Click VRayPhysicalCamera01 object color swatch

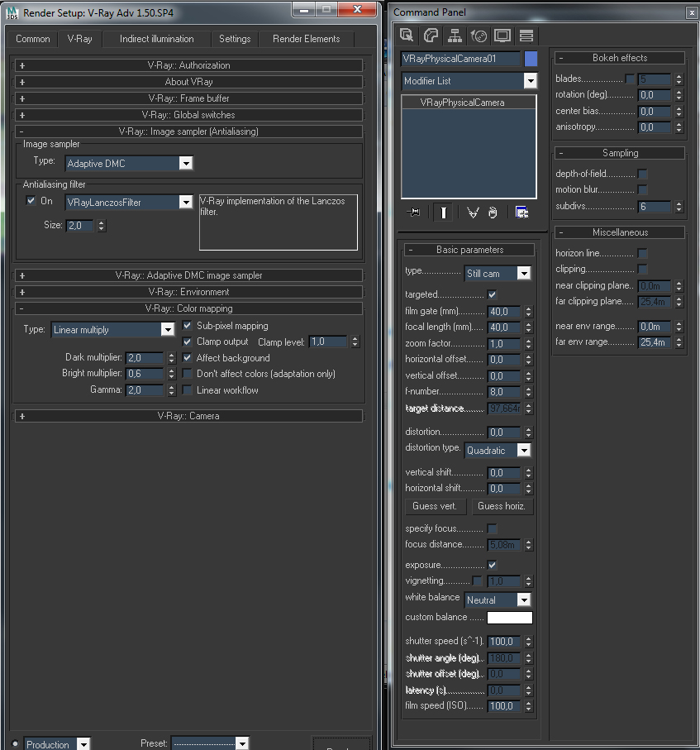pos(531,59)
